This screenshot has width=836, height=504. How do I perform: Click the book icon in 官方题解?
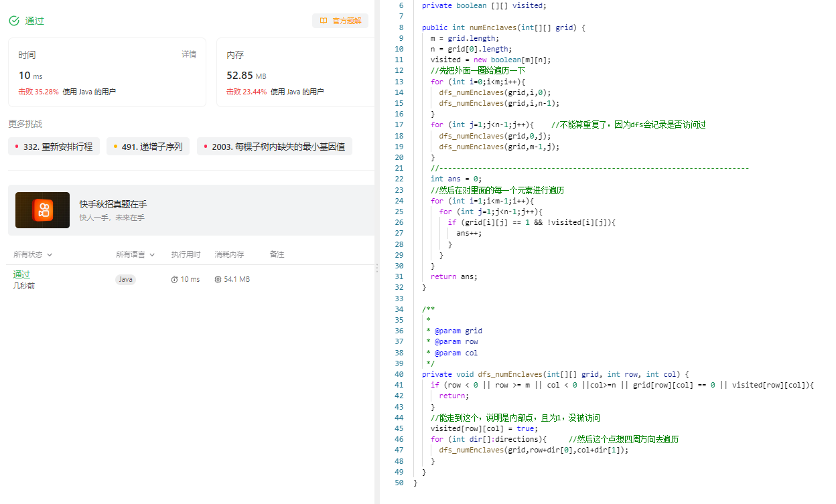(x=324, y=21)
